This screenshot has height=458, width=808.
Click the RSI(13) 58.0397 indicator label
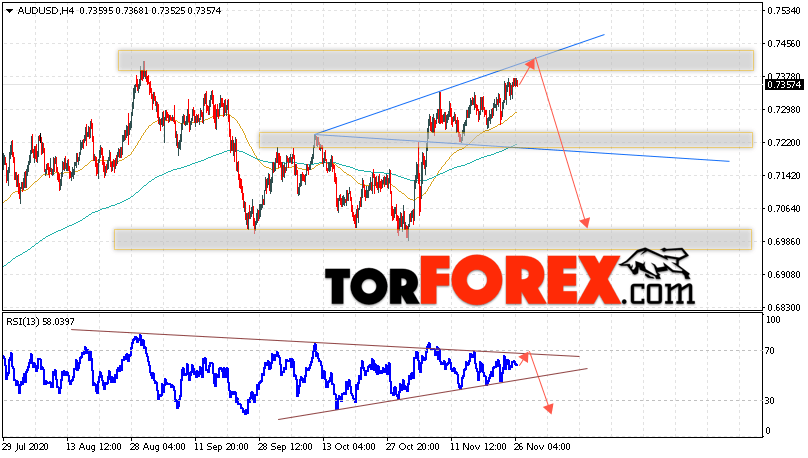(x=40, y=321)
